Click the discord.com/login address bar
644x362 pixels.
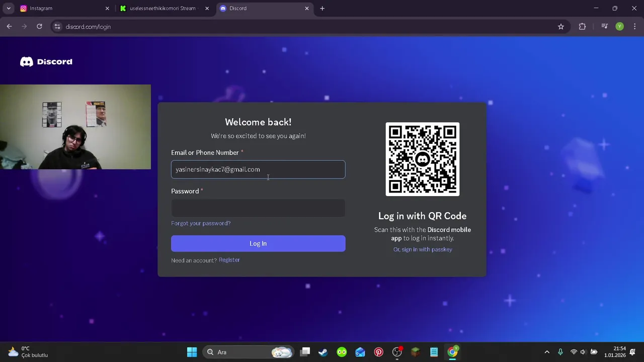tap(309, 27)
